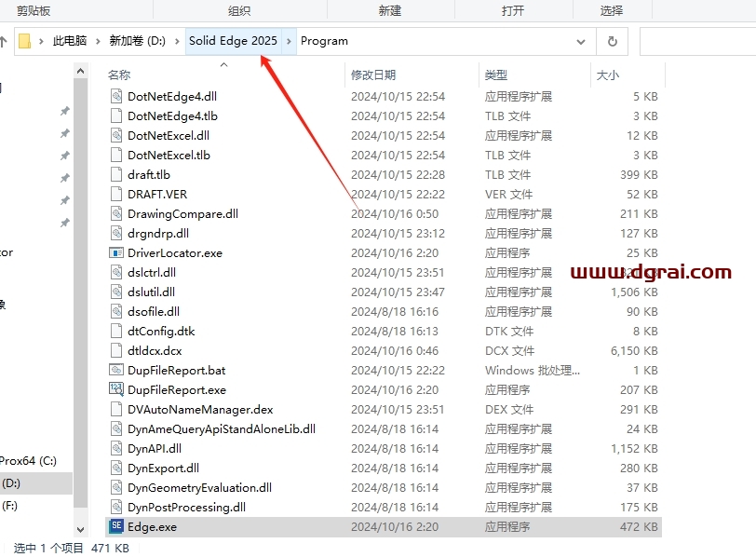Image resolution: width=756 pixels, height=557 pixels.
Task: Go up one folder level arrow
Action: pos(4,42)
